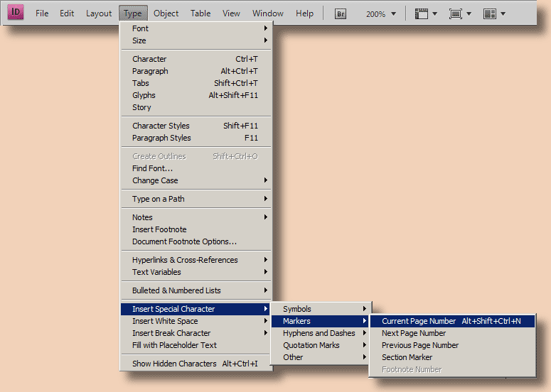Open the Insert White Space submenu
551x392 pixels.
click(x=165, y=321)
